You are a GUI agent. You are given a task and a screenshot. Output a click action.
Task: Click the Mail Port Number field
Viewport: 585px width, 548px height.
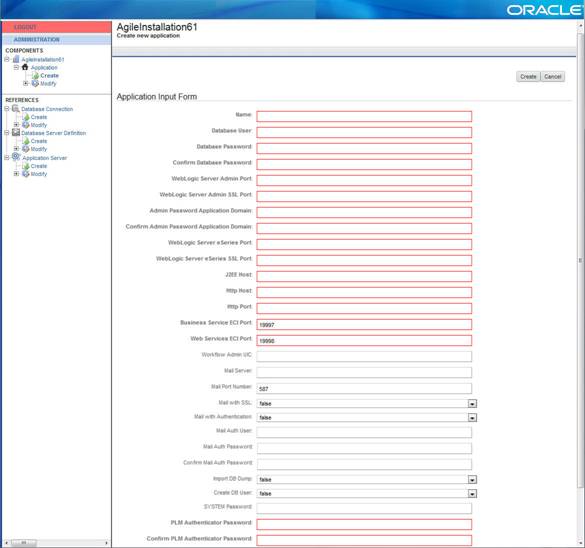(x=364, y=388)
